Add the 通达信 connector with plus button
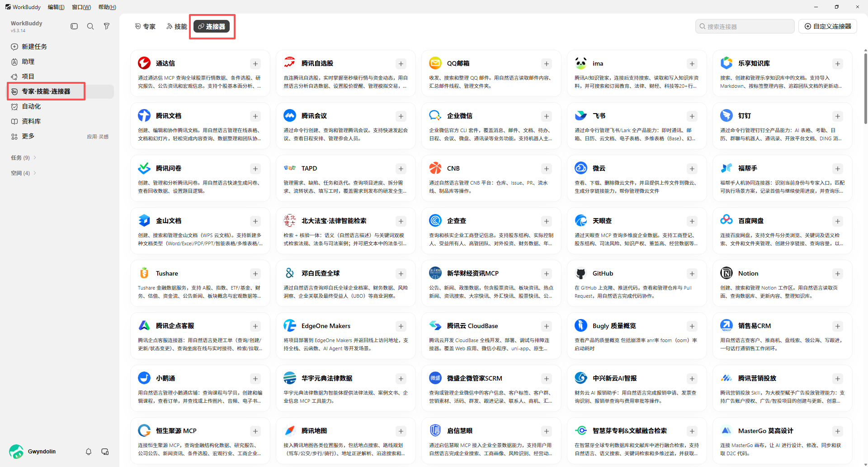The width and height of the screenshot is (868, 467). coord(255,64)
